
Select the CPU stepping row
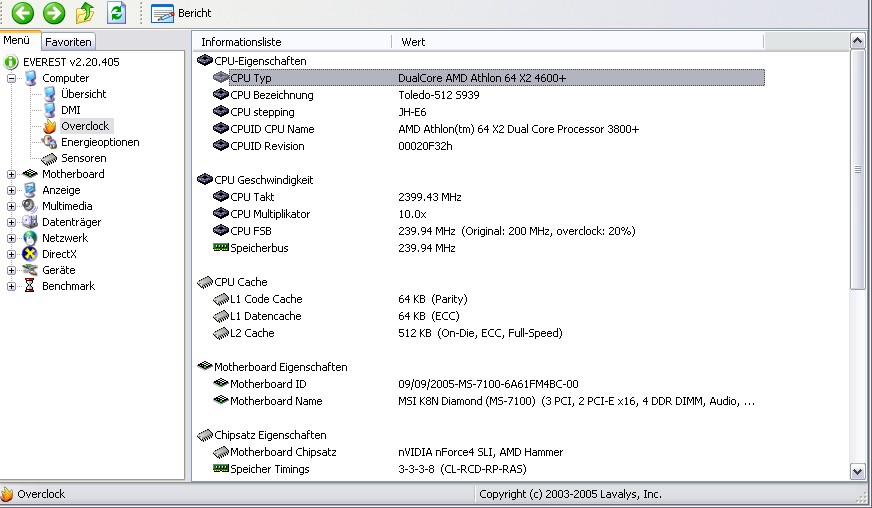coord(488,112)
